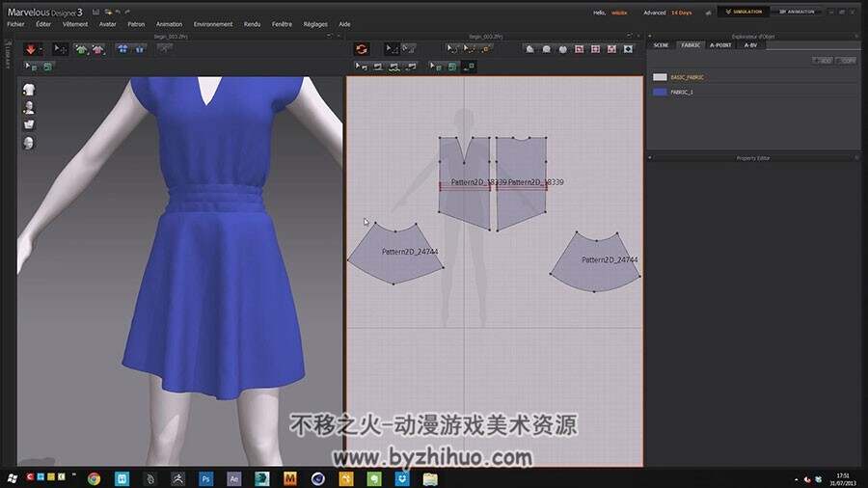Select the 2D Transform Pattern tool

pyautogui.click(x=409, y=49)
